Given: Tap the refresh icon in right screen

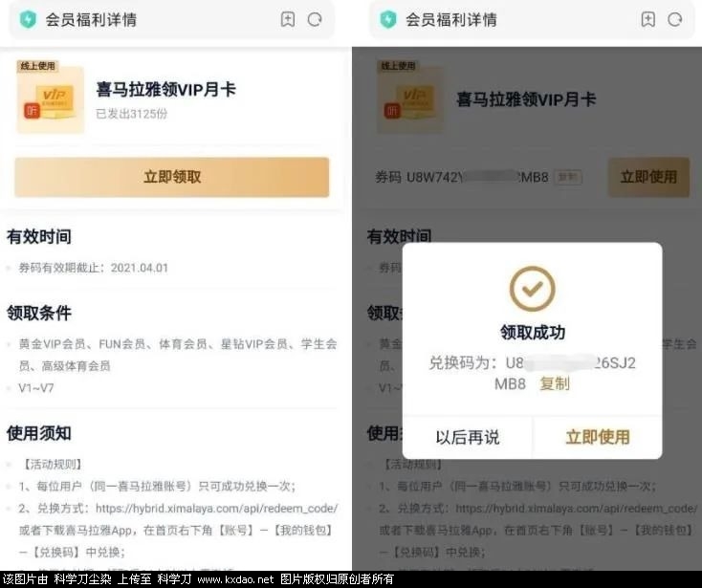Looking at the screenshot, I should tap(675, 19).
